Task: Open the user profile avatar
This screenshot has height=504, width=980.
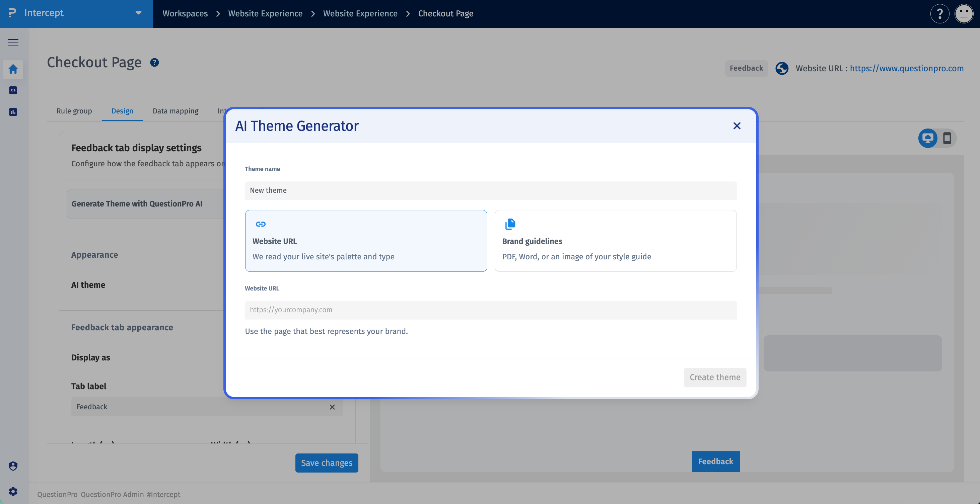Action: coord(964,14)
